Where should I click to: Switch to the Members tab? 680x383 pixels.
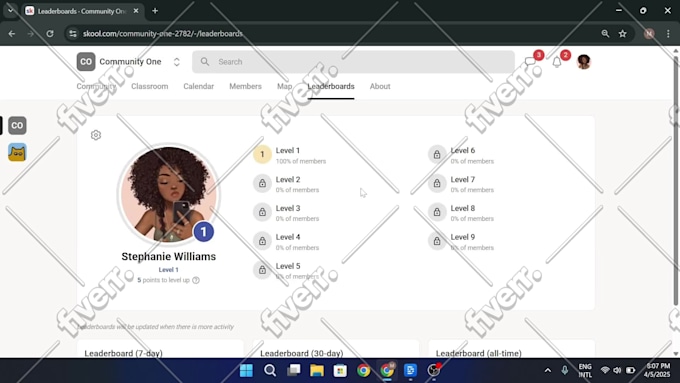tap(245, 86)
